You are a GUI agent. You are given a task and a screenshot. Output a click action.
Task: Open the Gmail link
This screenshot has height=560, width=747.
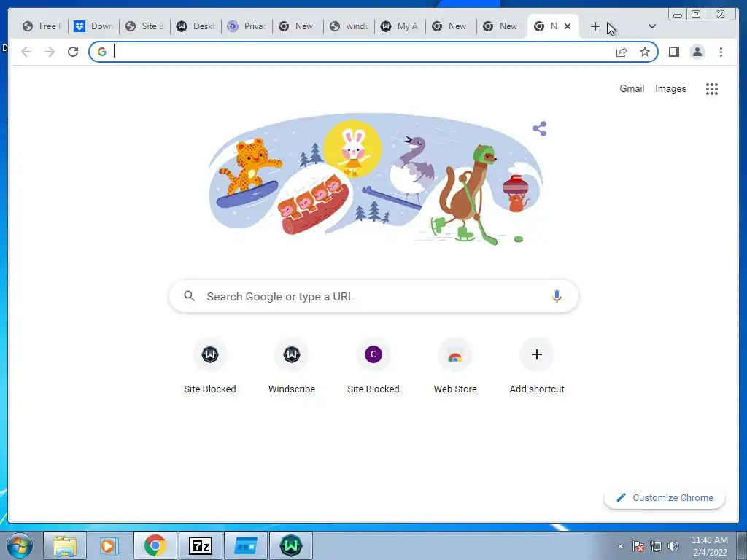(632, 88)
